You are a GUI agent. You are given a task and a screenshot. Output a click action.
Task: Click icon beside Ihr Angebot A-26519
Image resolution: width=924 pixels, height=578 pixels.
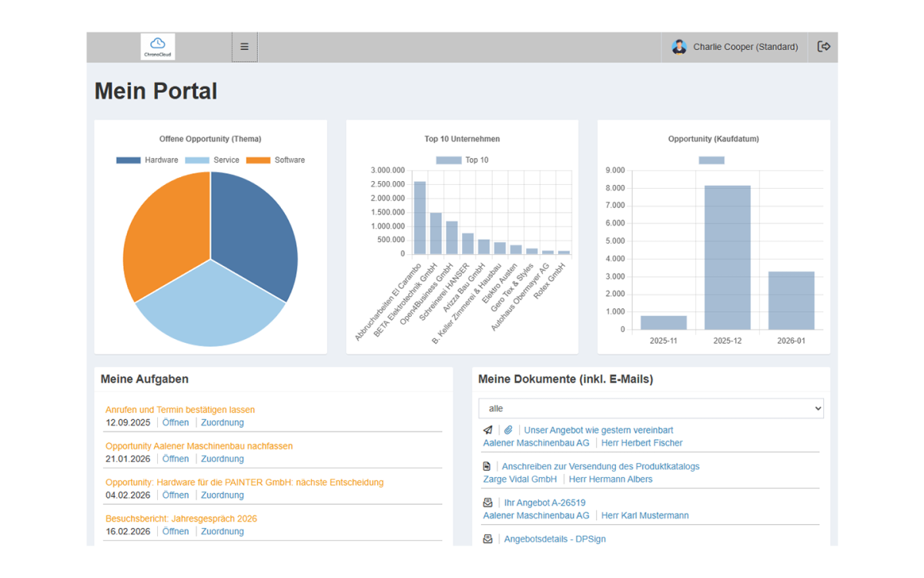487,502
